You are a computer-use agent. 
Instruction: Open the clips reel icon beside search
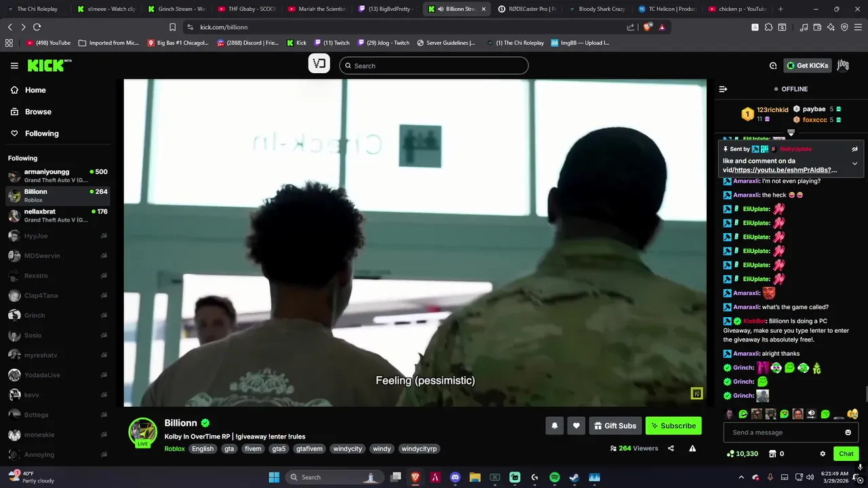click(319, 64)
